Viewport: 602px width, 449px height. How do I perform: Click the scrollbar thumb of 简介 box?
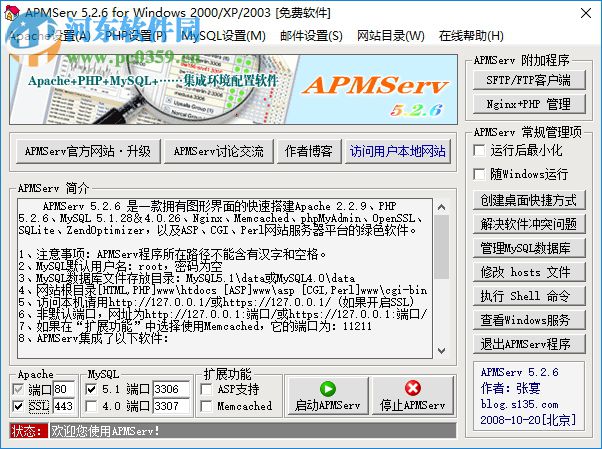442,247
